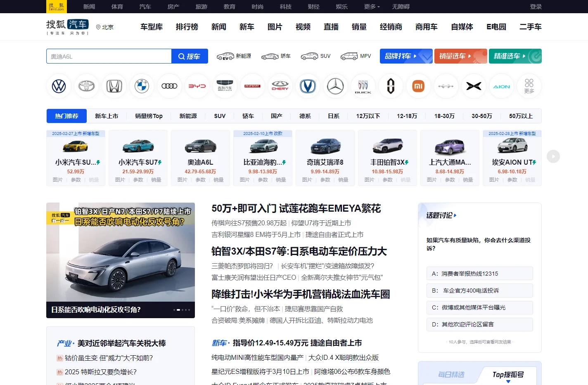Choose poll option C: 微博或其他媒体平台曝光
Screen dimensions: 588x385
(479, 307)
